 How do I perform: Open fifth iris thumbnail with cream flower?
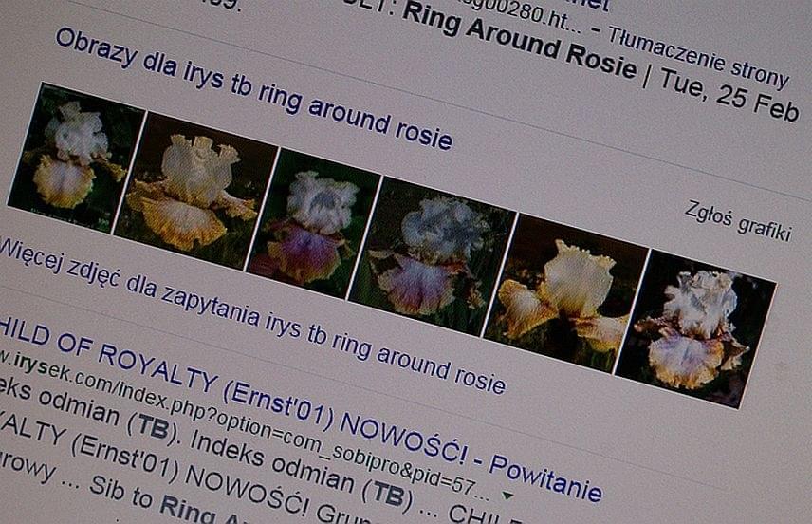coord(565,293)
